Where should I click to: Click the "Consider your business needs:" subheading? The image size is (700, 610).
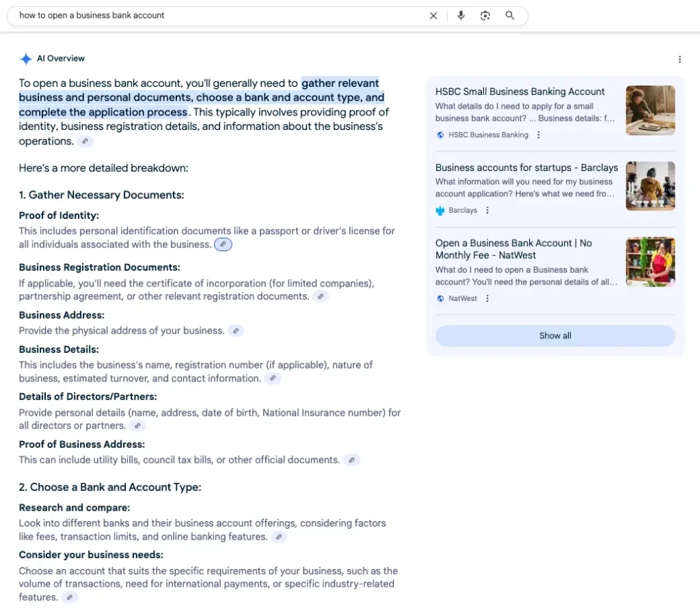click(91, 555)
